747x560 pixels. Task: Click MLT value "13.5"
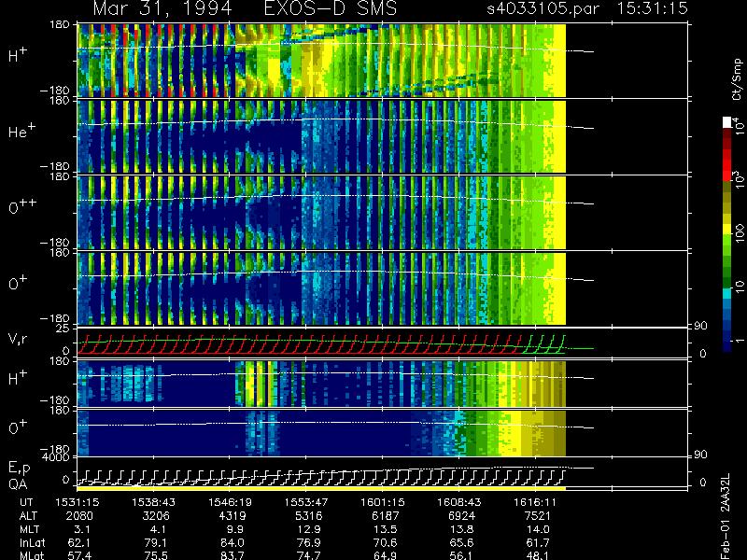[385, 529]
